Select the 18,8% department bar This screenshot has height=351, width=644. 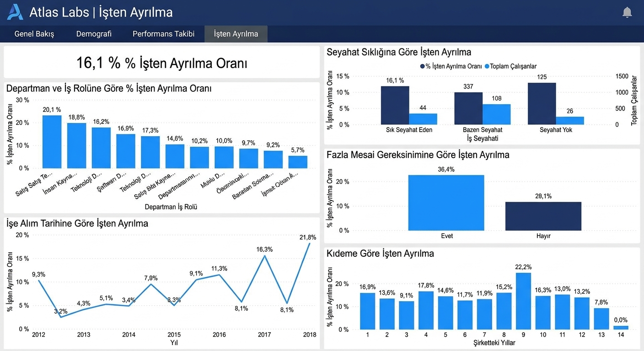click(76, 145)
